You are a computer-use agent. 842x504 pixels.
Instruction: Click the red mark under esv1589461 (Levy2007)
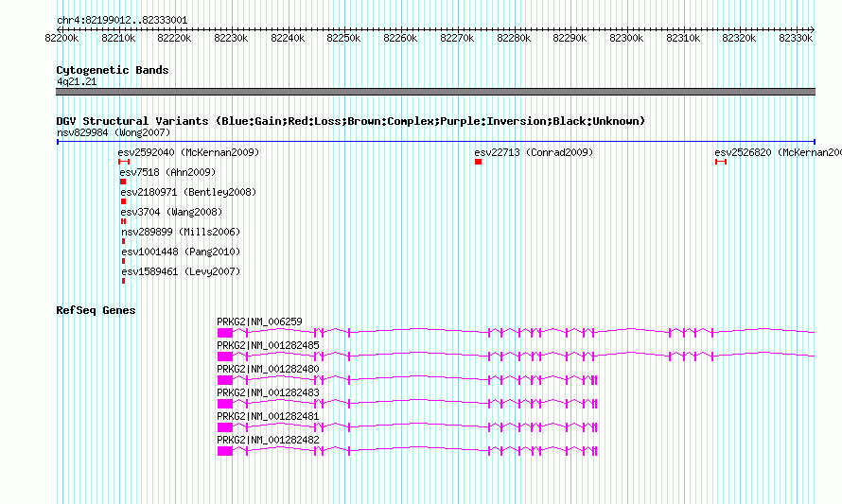124,281
